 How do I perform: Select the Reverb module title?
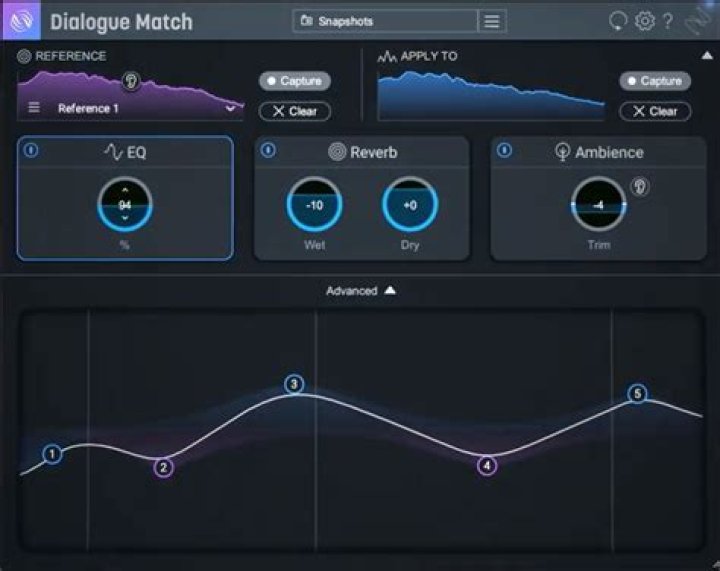(374, 152)
